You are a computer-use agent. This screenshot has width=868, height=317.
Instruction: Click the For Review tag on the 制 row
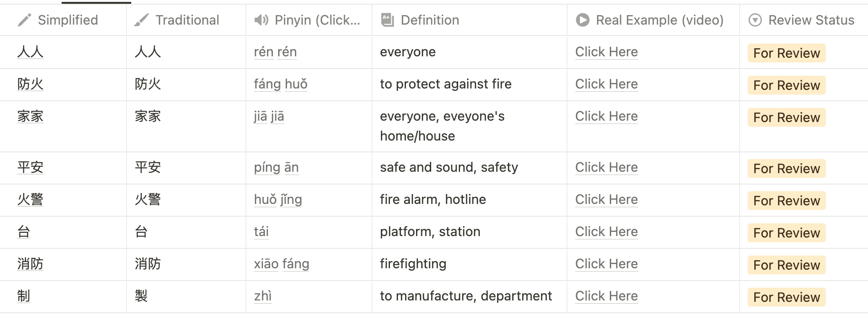[787, 297]
